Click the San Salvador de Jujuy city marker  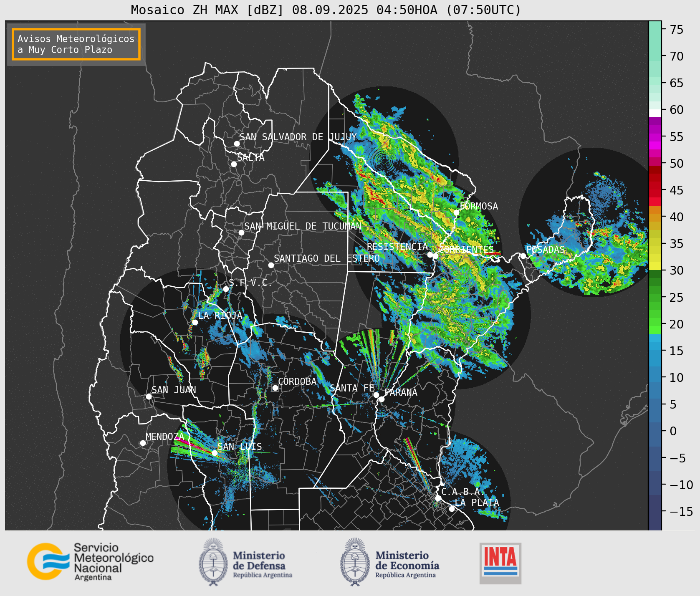pyautogui.click(x=237, y=144)
